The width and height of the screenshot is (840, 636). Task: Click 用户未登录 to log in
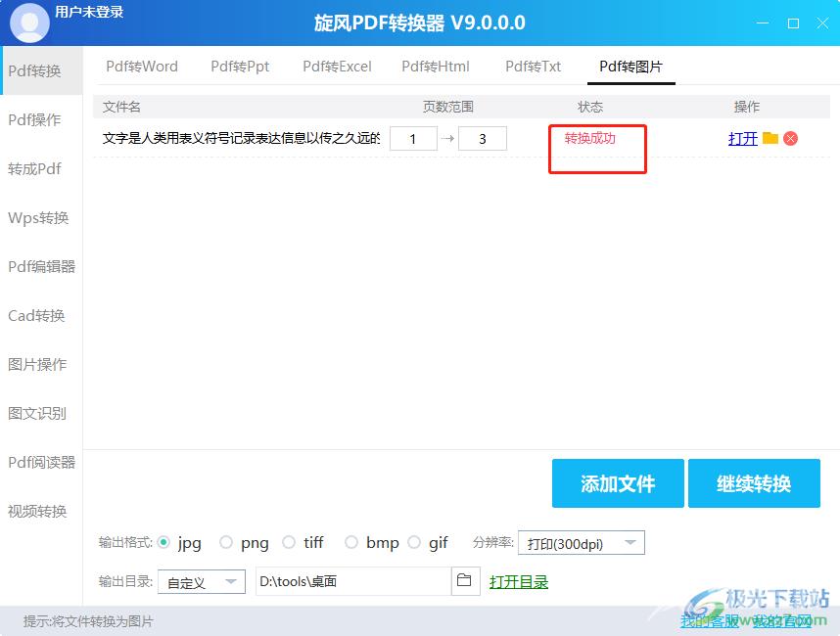tap(89, 12)
